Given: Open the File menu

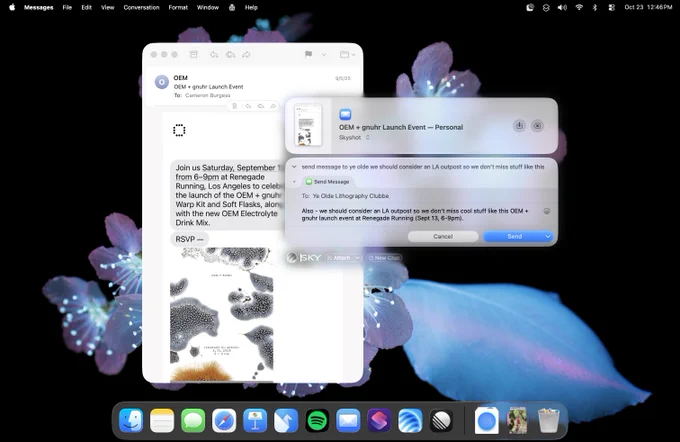Looking at the screenshot, I should pos(67,7).
